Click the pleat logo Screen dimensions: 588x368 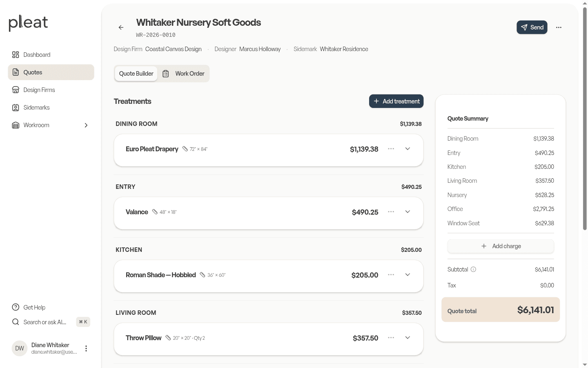[28, 23]
